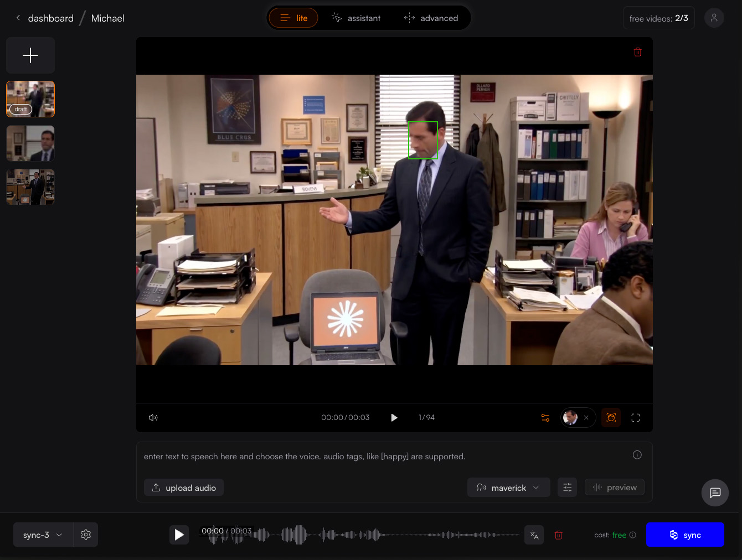The image size is (742, 560).
Task: Select the second thumbnail with close-up face
Action: click(30, 143)
